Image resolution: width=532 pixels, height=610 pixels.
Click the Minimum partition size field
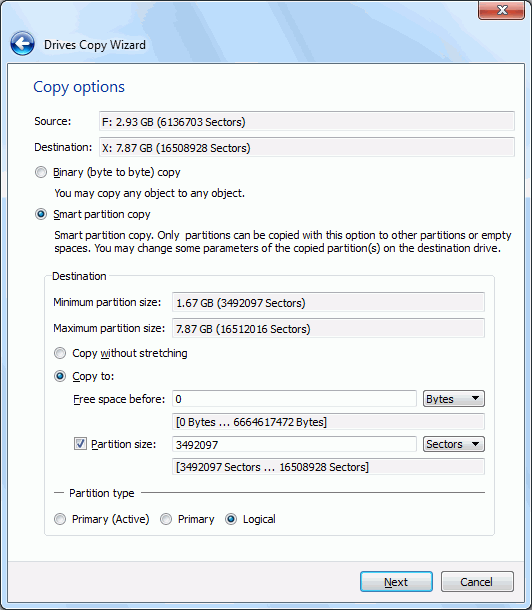328,302
